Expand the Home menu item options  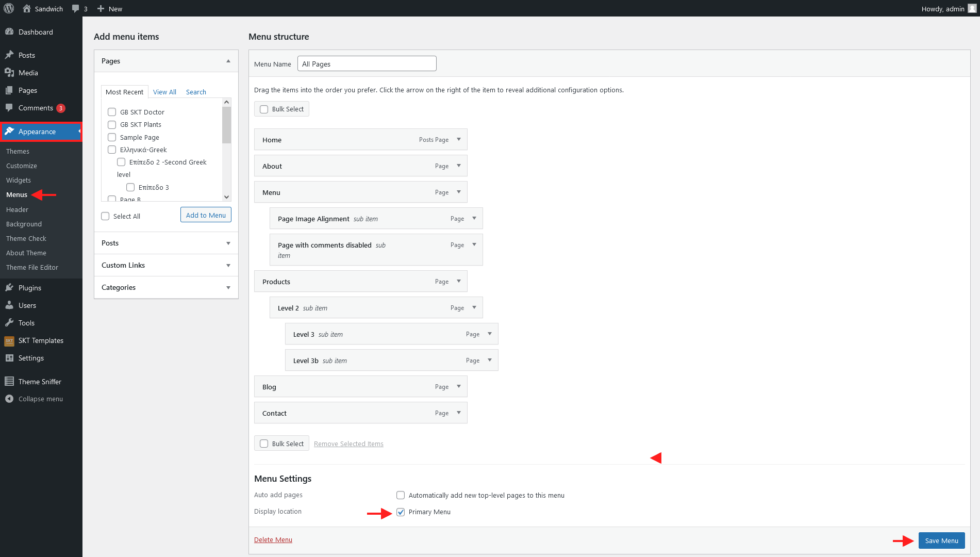(459, 139)
